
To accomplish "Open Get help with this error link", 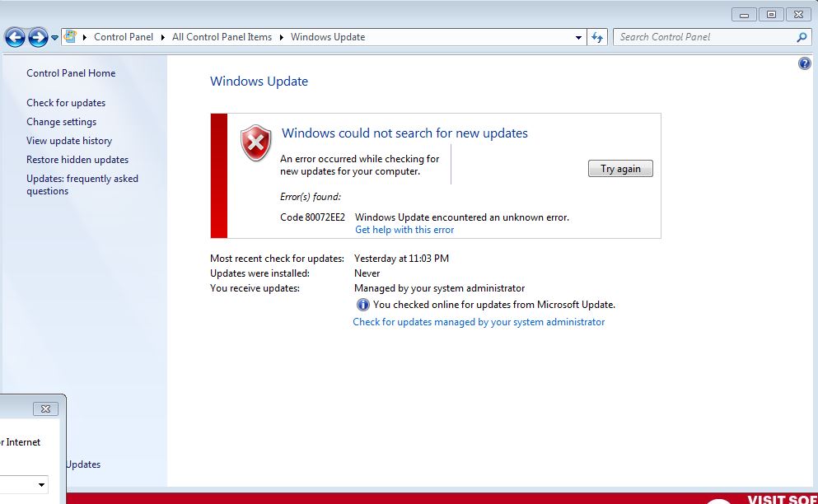I will (x=404, y=230).
